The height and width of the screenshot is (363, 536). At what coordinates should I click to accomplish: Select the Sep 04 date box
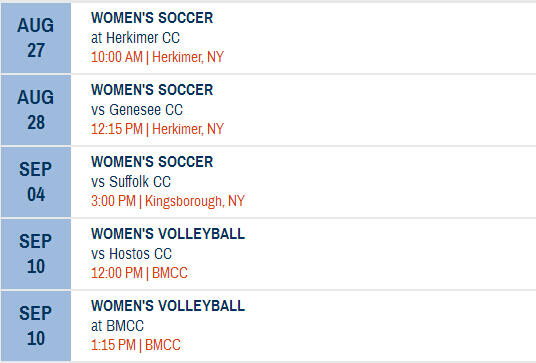click(x=36, y=182)
